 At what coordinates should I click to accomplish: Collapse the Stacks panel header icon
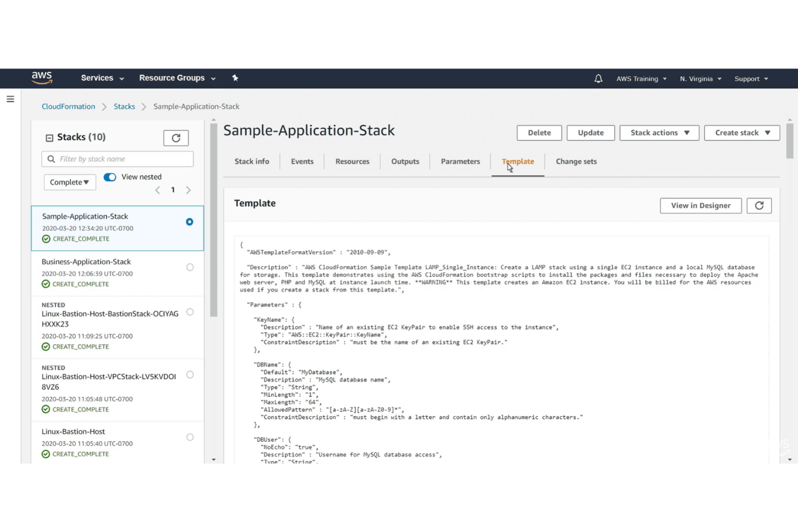49,138
